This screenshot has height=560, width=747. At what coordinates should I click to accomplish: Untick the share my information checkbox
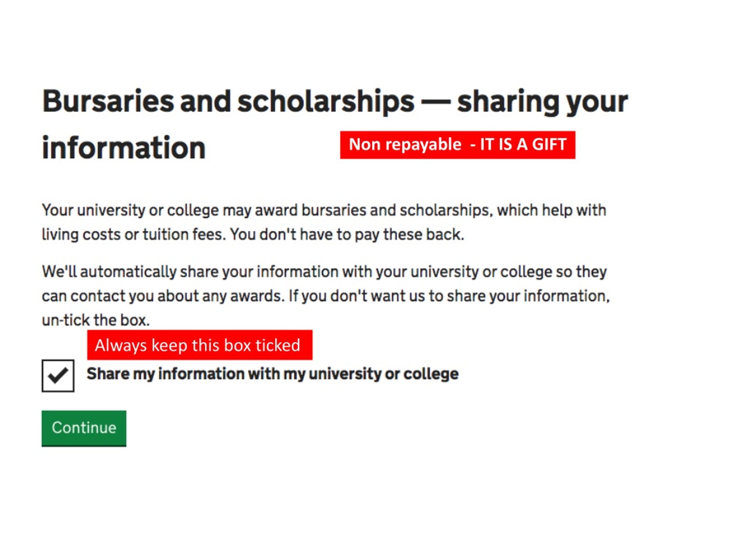point(58,376)
